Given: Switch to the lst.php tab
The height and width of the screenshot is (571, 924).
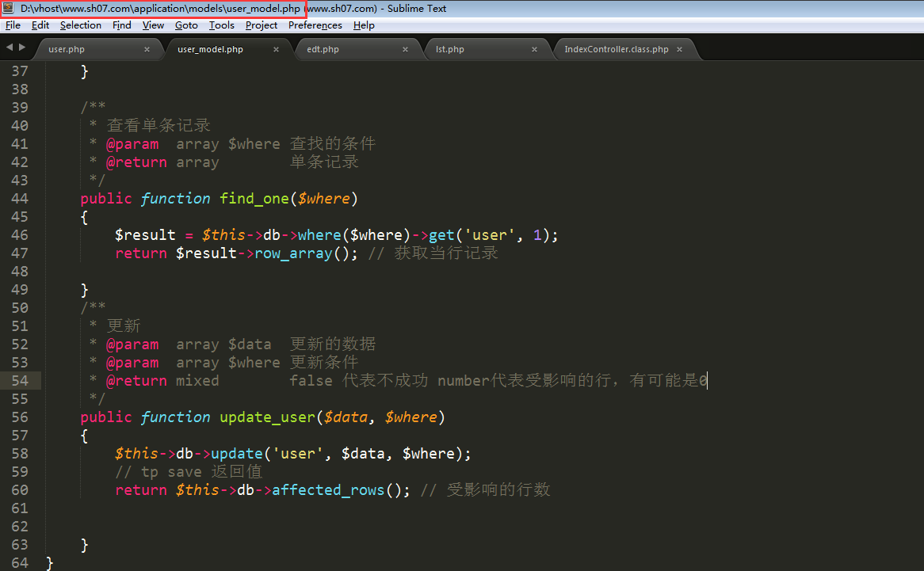Looking at the screenshot, I should (450, 49).
